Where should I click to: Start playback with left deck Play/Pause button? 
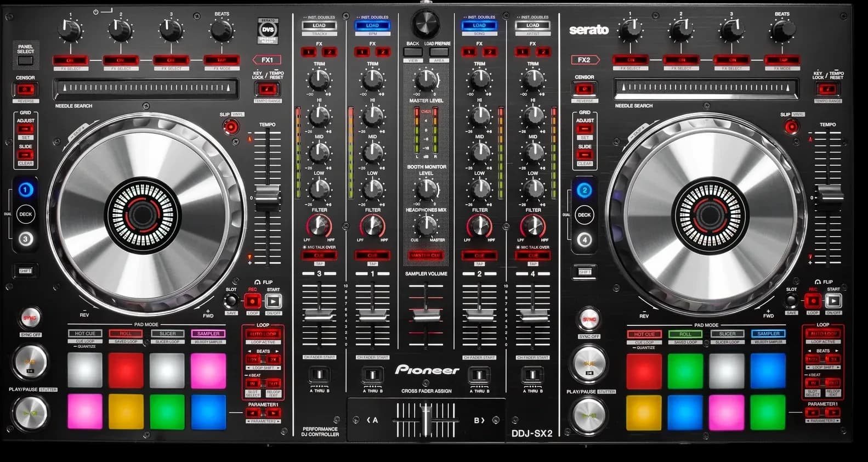coord(30,413)
